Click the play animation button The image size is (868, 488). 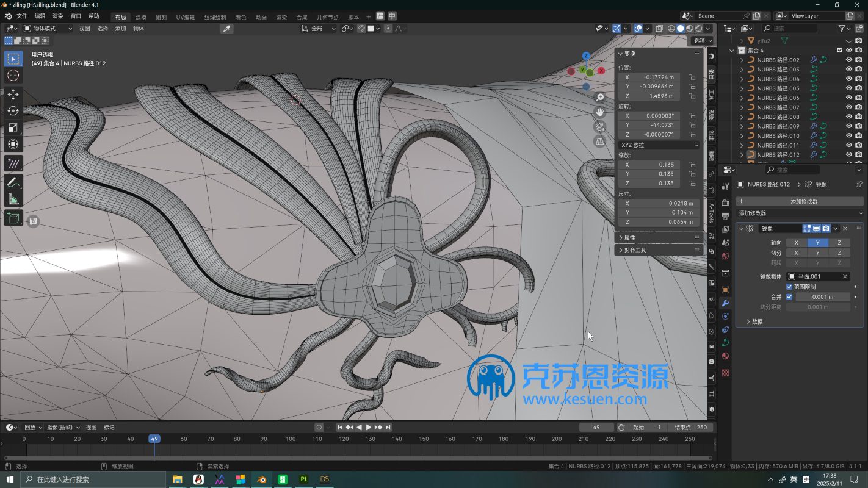click(x=368, y=428)
